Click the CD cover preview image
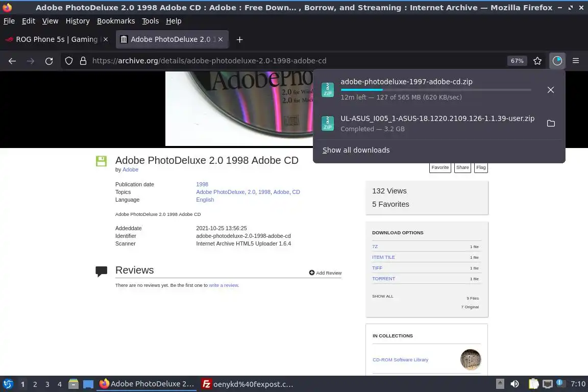The image size is (588, 392). click(239, 108)
